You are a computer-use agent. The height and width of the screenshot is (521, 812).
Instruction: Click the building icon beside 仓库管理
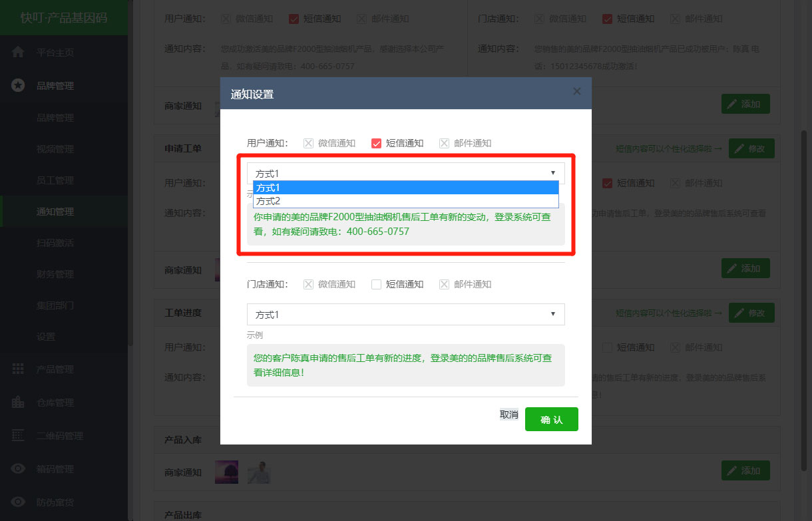tap(18, 402)
